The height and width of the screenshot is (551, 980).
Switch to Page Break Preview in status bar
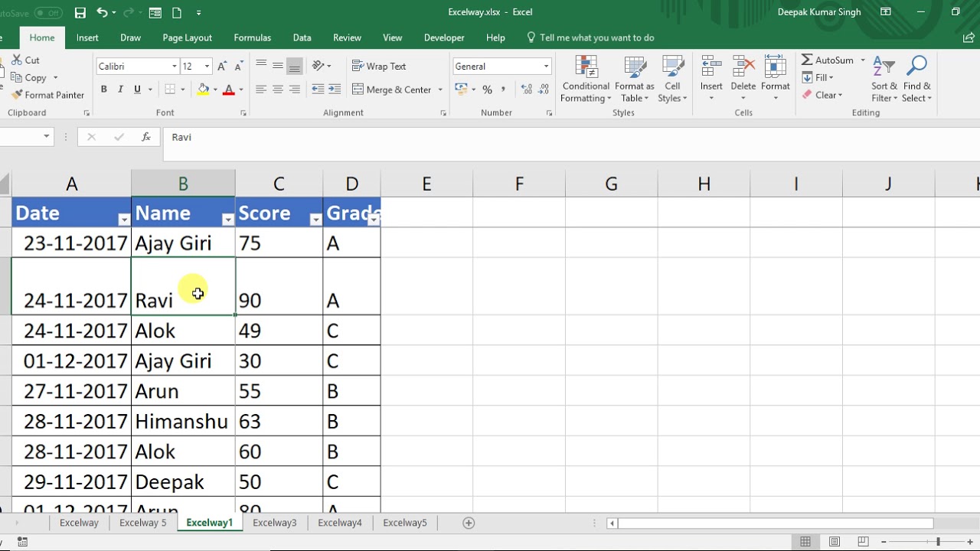click(864, 542)
